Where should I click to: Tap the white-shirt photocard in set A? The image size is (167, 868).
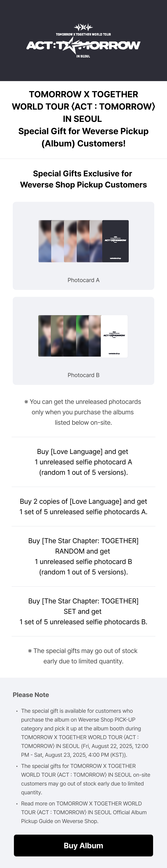point(57,241)
